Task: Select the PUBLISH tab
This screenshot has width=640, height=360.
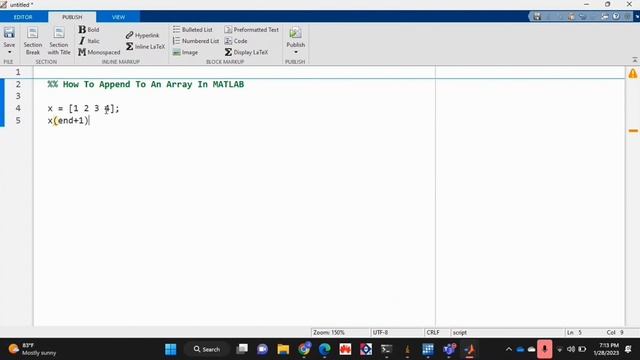Action: click(72, 17)
